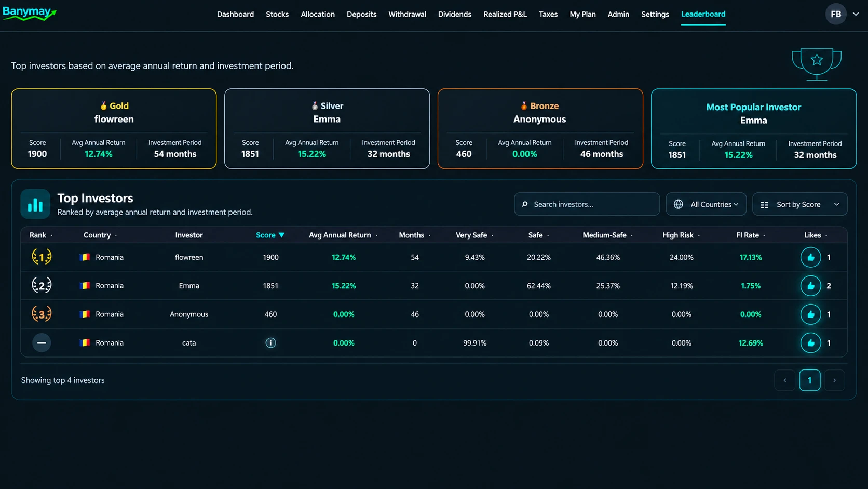Go to page 1 of the results
Viewport: 868px width, 489px height.
809,380
